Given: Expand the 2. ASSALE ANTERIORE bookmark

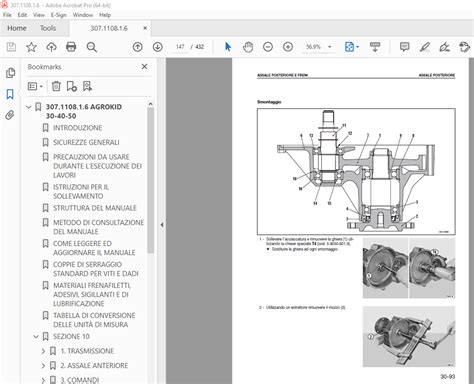Looking at the screenshot, I should coord(43,366).
